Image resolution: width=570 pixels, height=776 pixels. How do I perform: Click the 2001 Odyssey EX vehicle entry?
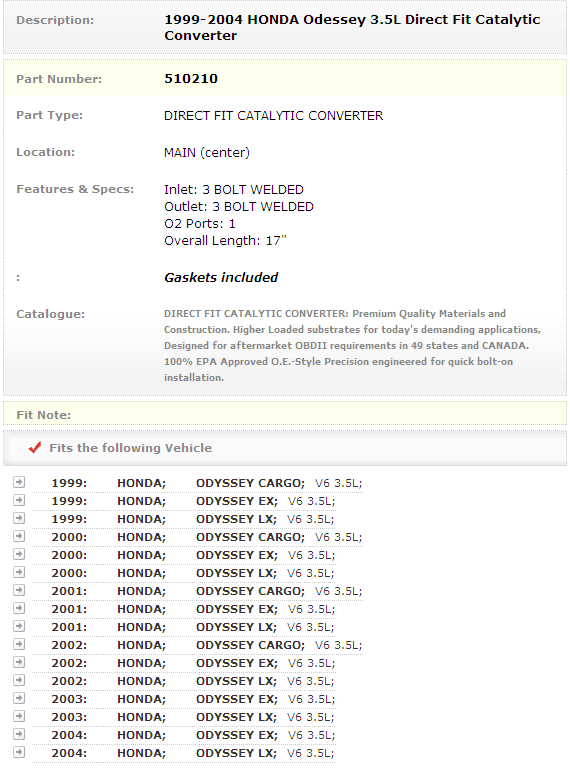(193, 609)
